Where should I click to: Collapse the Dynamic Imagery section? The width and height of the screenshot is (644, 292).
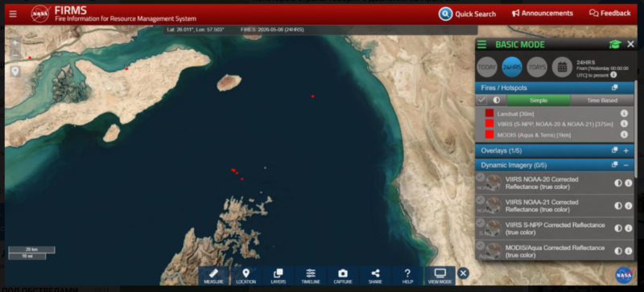pos(626,165)
